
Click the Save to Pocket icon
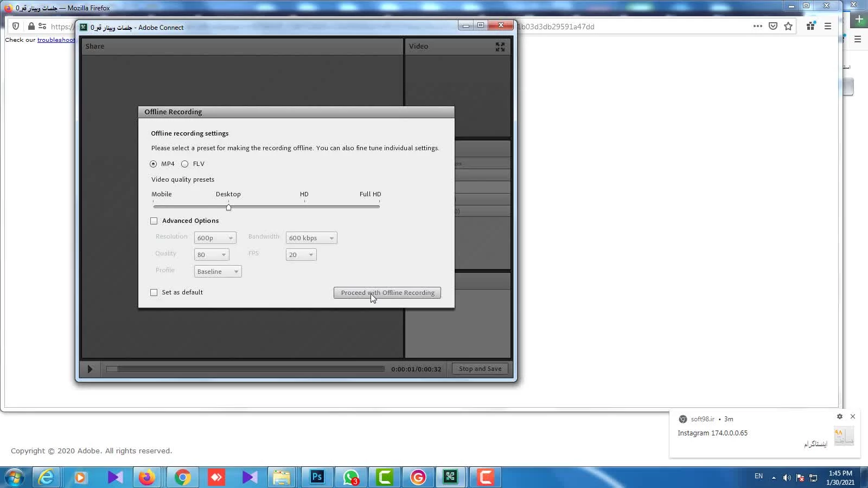tap(773, 26)
